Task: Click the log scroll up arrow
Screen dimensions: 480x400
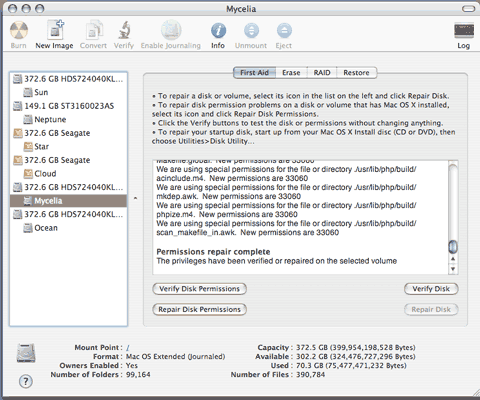Action: tap(453, 259)
